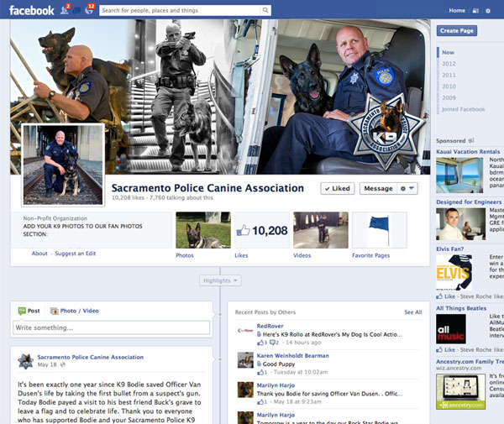504x424 pixels.
Task: Click Favorite Pages label link
Action: tap(371, 255)
